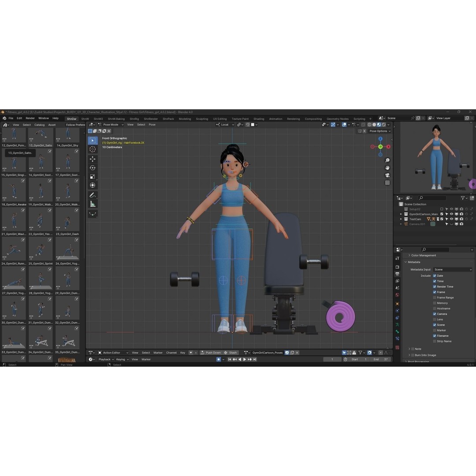Toggle the camera view icon

387,175
